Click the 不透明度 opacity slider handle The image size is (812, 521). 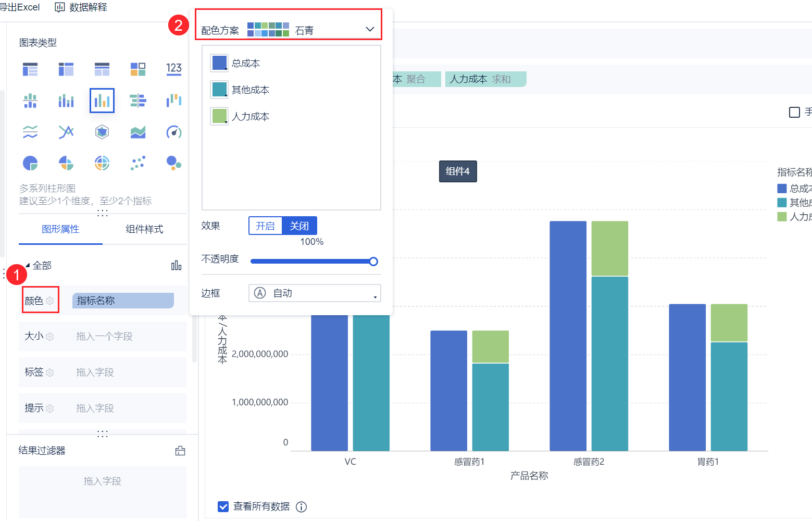(x=373, y=262)
